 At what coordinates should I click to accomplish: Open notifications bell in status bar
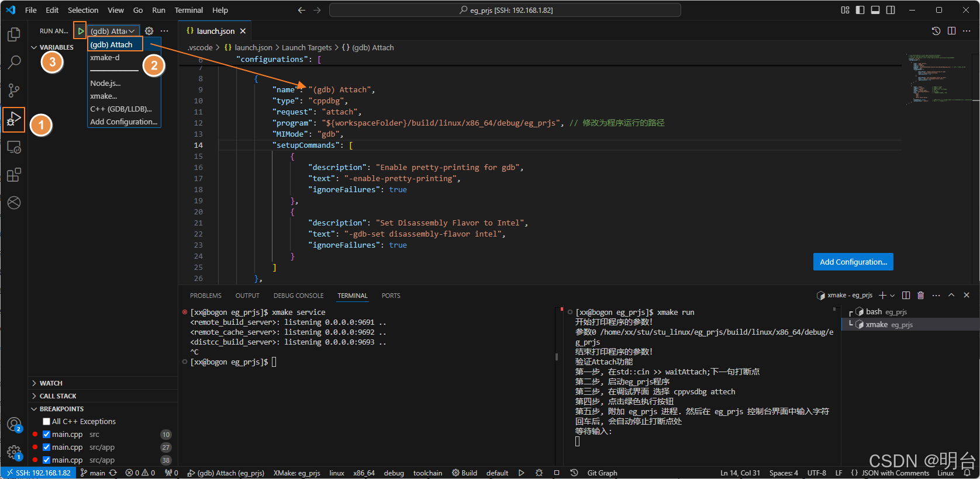(968, 473)
